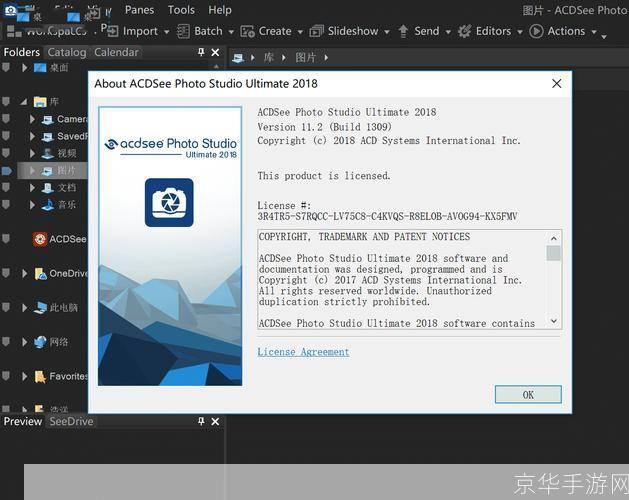Click the Send upload arrow icon

[x=404, y=31]
